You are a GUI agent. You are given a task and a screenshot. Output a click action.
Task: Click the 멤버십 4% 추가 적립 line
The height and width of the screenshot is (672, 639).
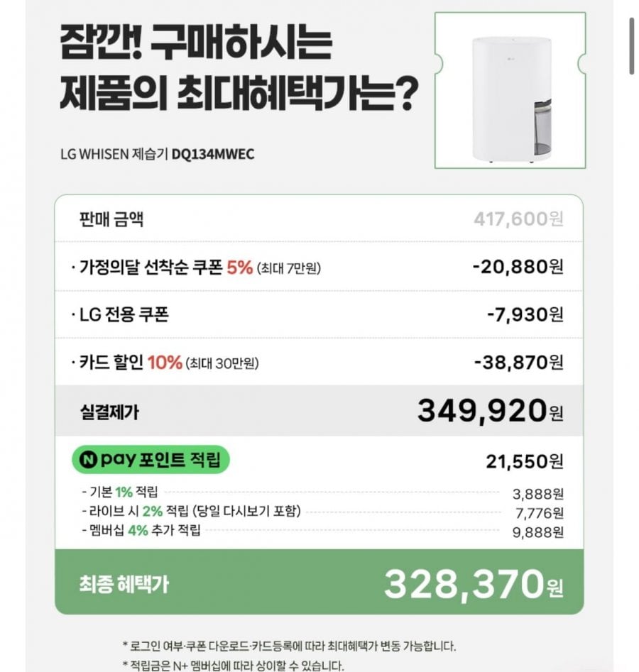tap(142, 530)
